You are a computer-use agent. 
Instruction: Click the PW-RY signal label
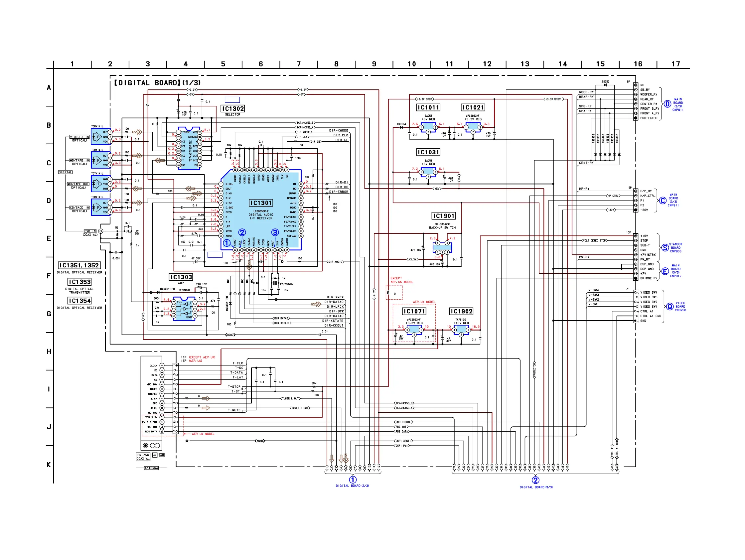(584, 257)
